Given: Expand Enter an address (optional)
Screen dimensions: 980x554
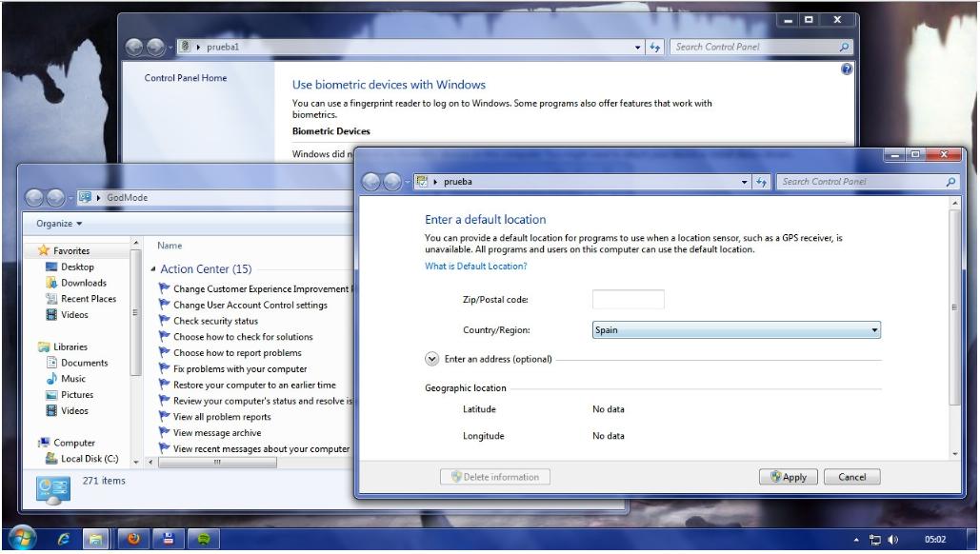Looking at the screenshot, I should pos(431,359).
